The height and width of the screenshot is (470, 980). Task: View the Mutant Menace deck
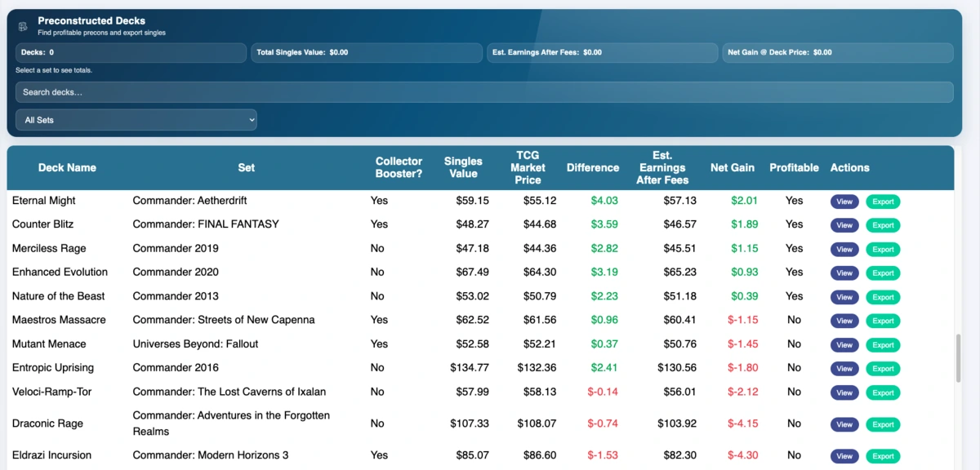click(x=844, y=344)
